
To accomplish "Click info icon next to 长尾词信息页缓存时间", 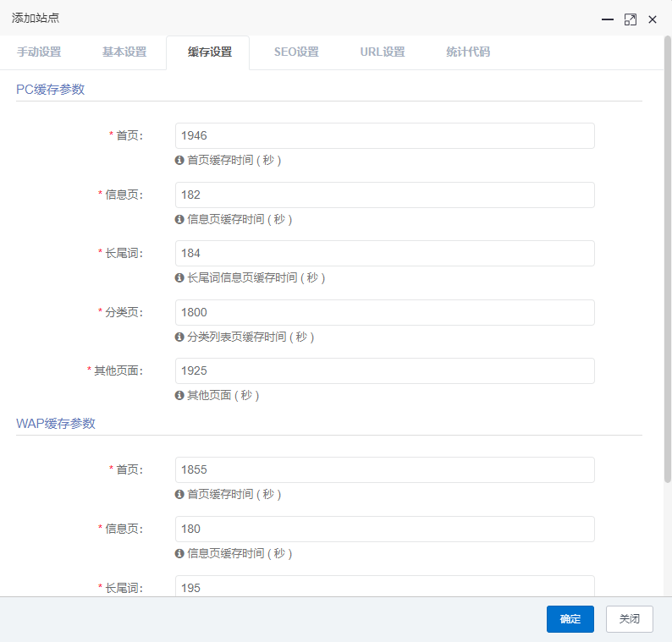I will coord(179,277).
